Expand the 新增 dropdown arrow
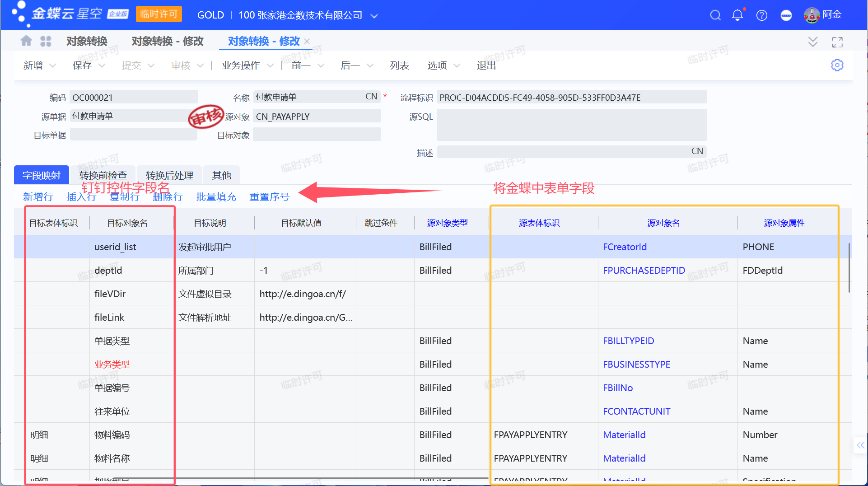Image resolution: width=868 pixels, height=486 pixels. [x=52, y=65]
